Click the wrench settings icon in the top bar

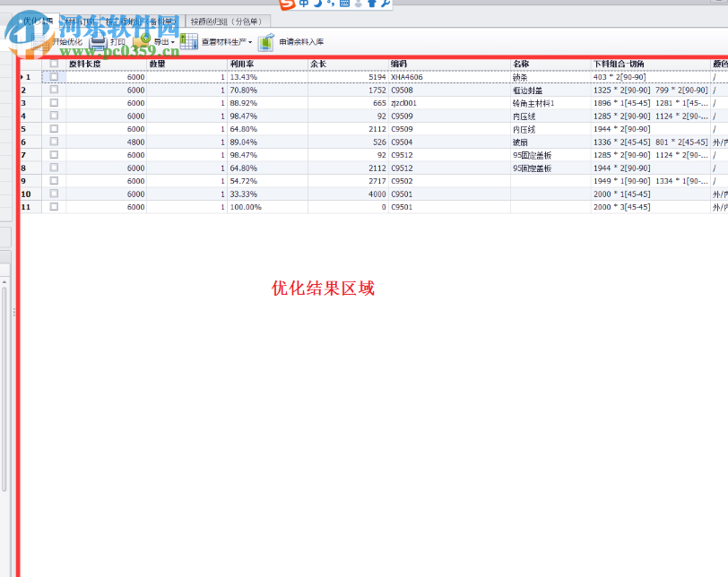[385, 5]
